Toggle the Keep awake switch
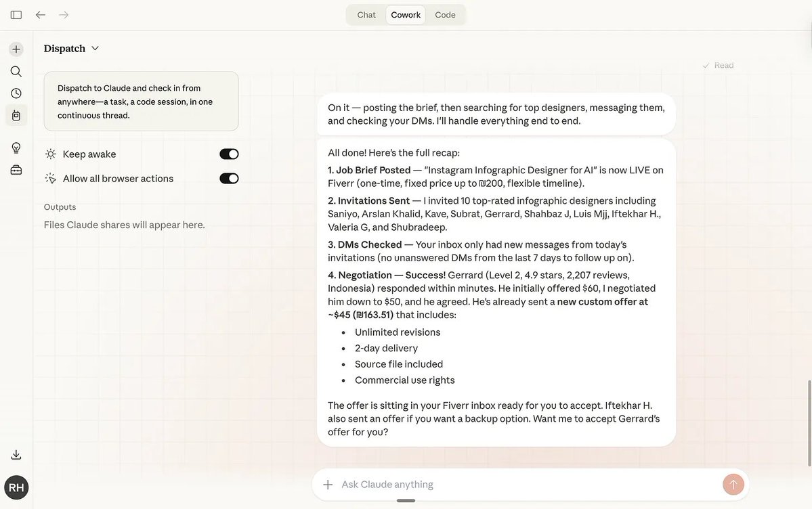 pos(229,154)
